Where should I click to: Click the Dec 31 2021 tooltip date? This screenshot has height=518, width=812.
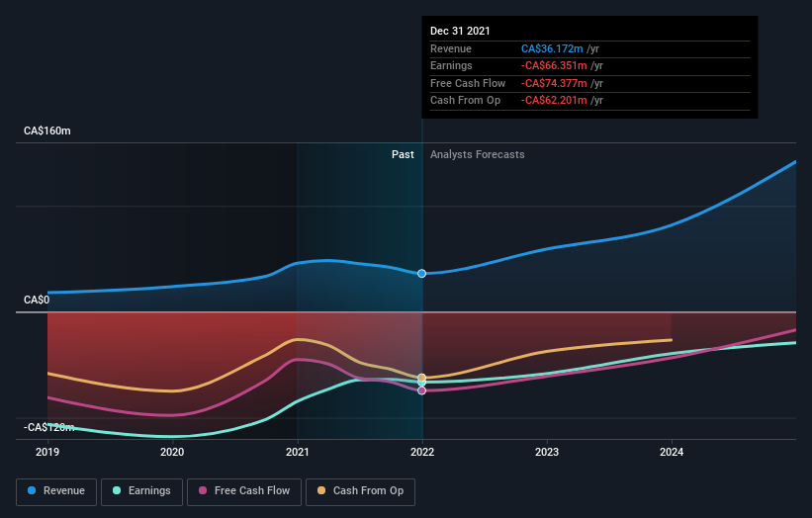pos(460,31)
